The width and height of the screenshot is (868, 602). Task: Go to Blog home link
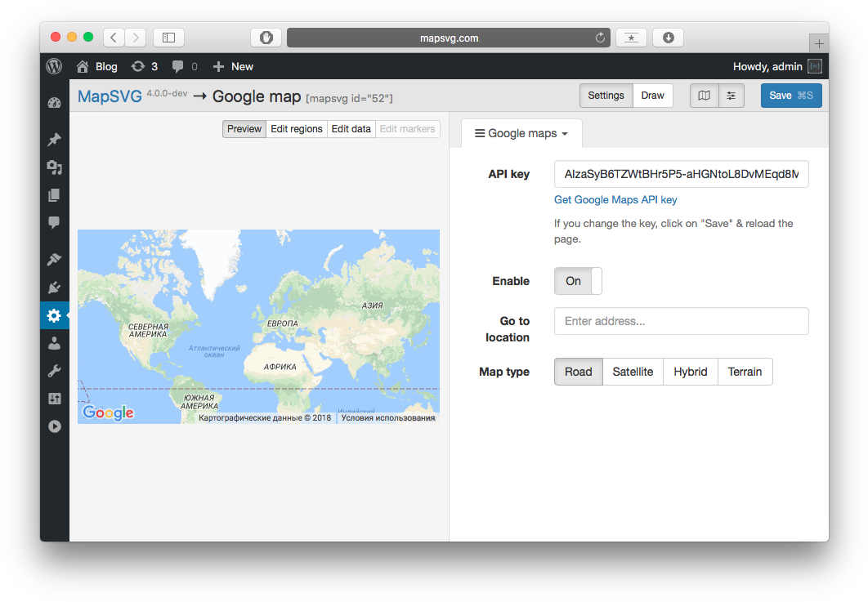coord(97,66)
